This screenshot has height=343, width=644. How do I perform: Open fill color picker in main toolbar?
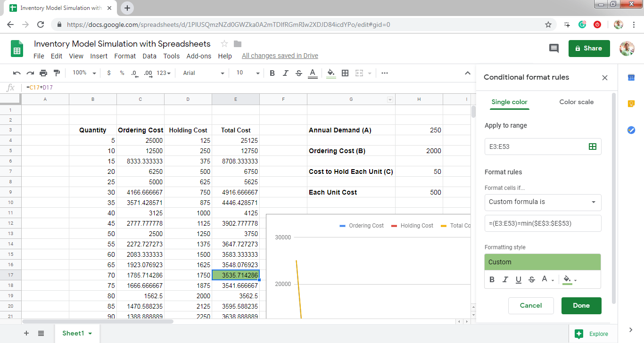[x=331, y=73]
